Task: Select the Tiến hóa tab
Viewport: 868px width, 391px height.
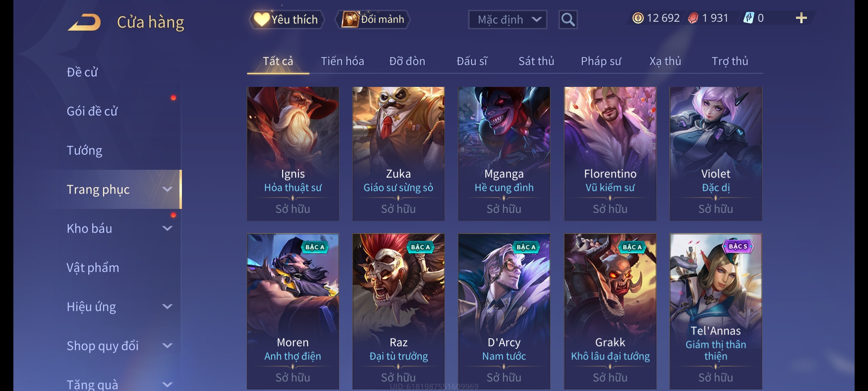Action: point(342,61)
